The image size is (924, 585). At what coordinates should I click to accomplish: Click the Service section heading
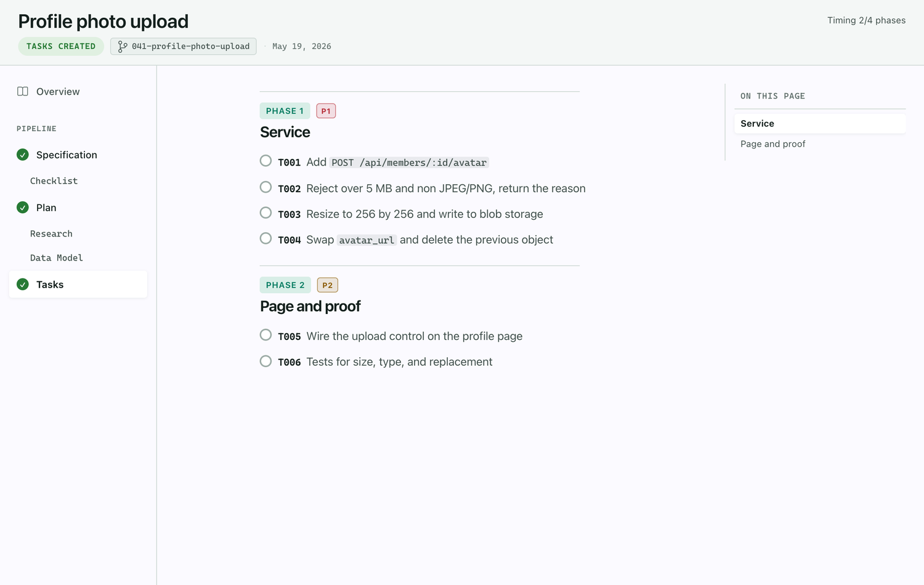pos(285,132)
